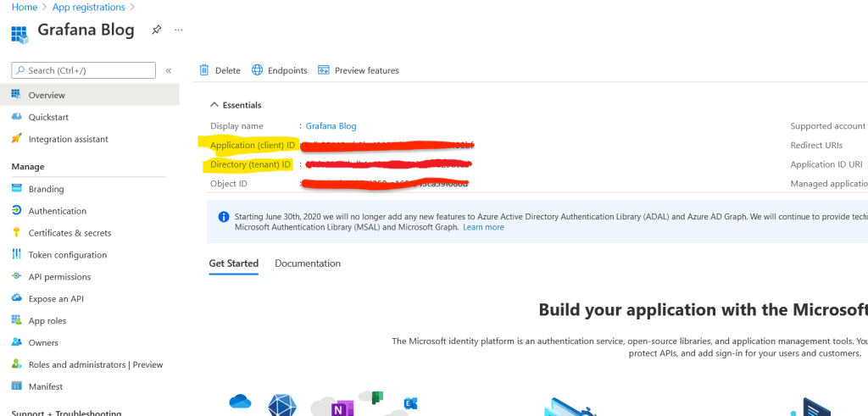Open Endpoints globe icon in toolbar
This screenshot has height=416, width=868.
[258, 70]
